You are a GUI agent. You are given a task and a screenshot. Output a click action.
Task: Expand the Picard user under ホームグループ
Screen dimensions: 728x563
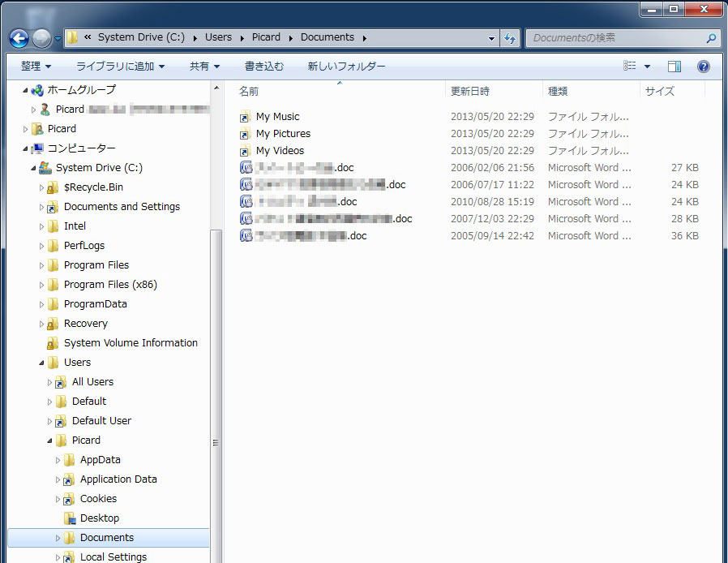(x=33, y=110)
